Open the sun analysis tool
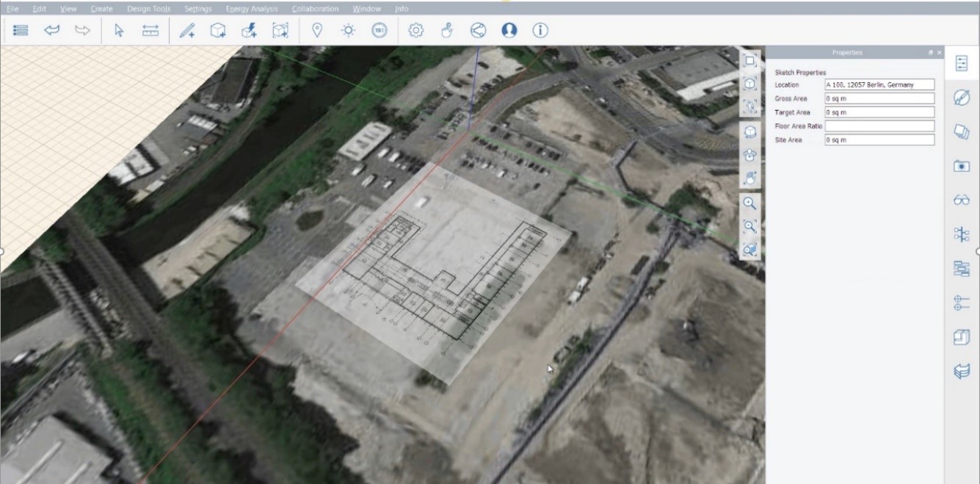The width and height of the screenshot is (980, 484). (x=347, y=30)
